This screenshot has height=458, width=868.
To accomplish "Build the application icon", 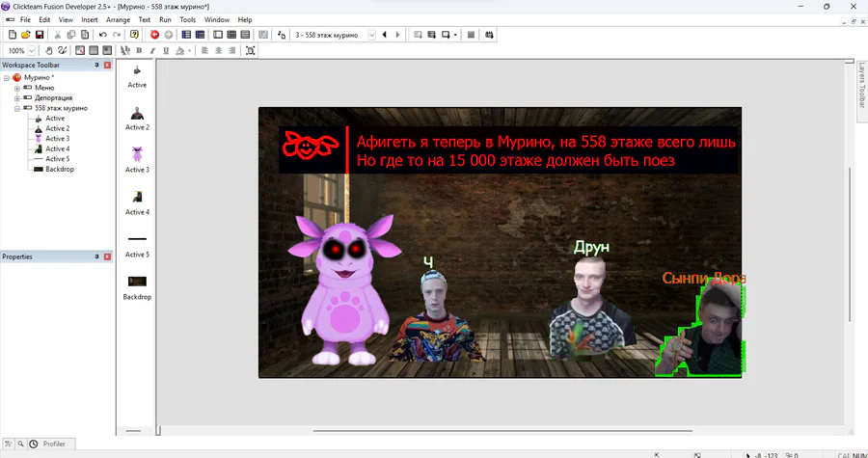I will [489, 35].
